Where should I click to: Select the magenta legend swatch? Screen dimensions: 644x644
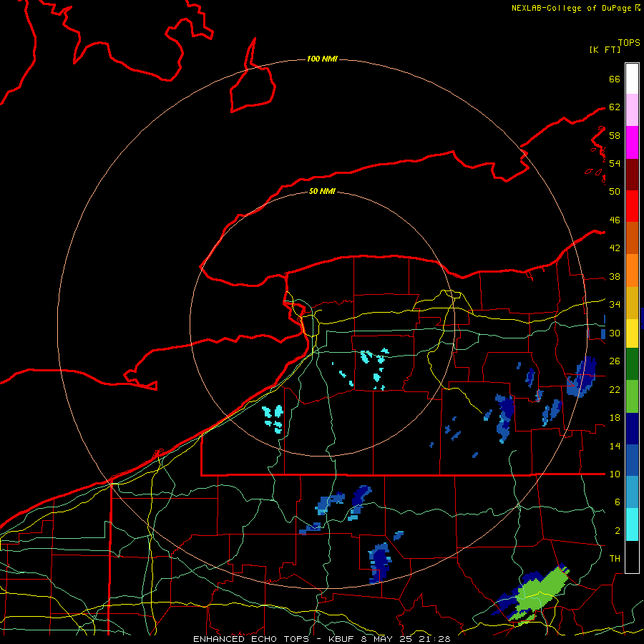[x=632, y=142]
